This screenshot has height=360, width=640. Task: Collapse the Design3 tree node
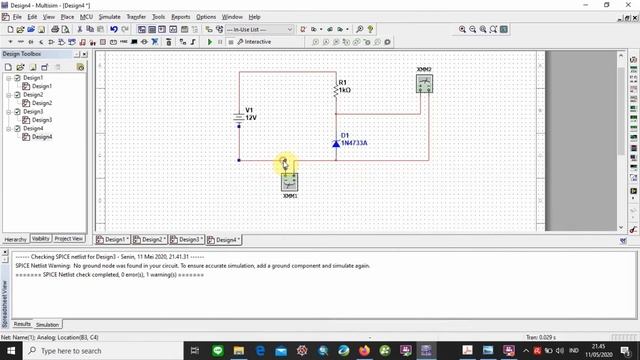pos(9,111)
